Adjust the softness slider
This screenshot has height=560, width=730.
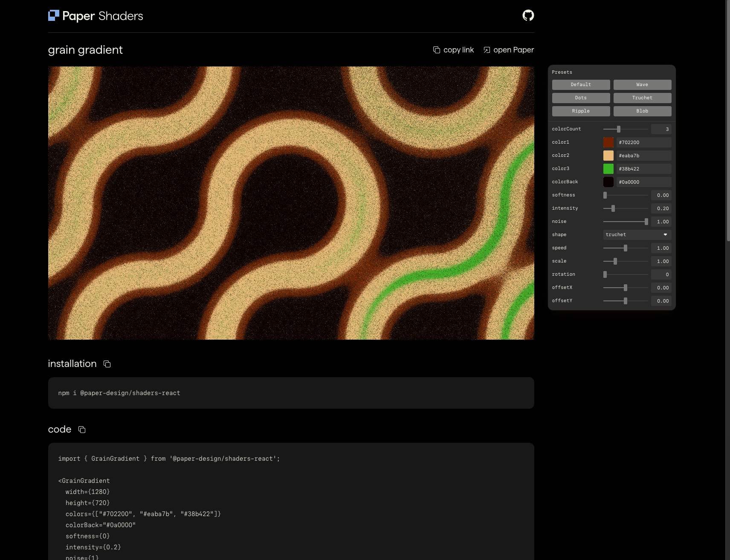(626, 195)
